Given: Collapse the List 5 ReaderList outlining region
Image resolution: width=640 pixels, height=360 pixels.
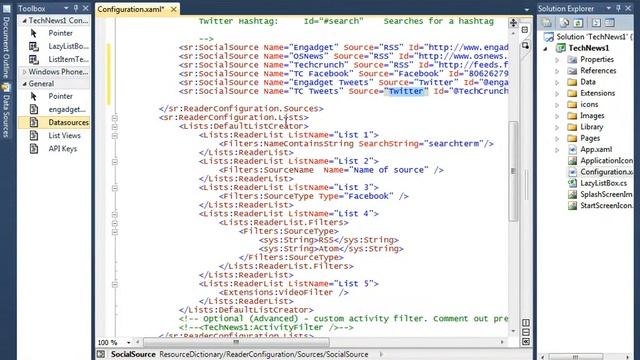Looking at the screenshot, I should pos(115,284).
